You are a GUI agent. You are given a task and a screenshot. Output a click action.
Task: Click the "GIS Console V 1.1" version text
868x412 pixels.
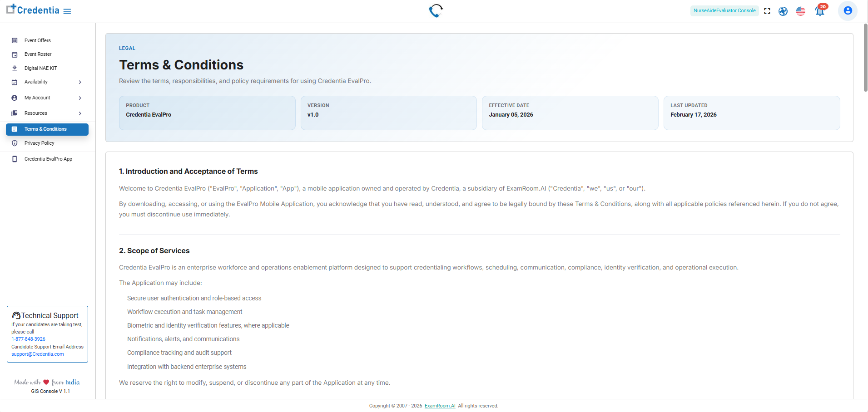point(50,391)
